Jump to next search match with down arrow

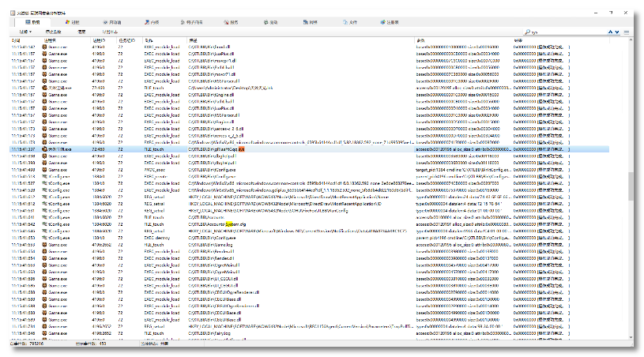[616, 32]
